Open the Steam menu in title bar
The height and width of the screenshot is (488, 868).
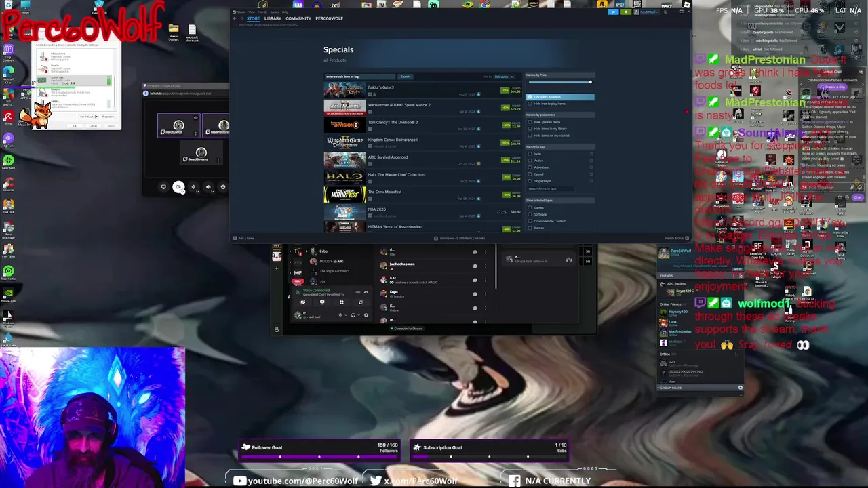(241, 12)
